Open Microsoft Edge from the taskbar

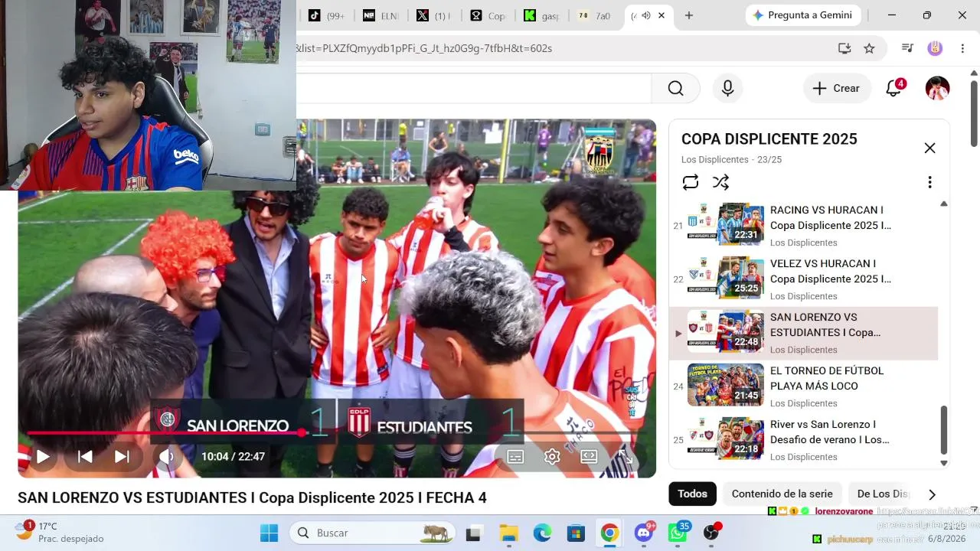(542, 533)
